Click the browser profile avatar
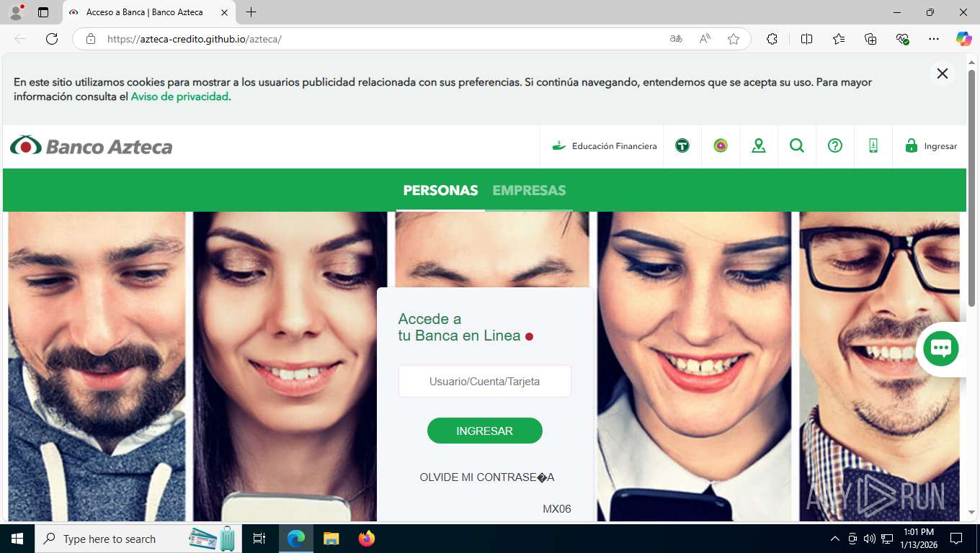The height and width of the screenshot is (553, 980). [x=16, y=12]
